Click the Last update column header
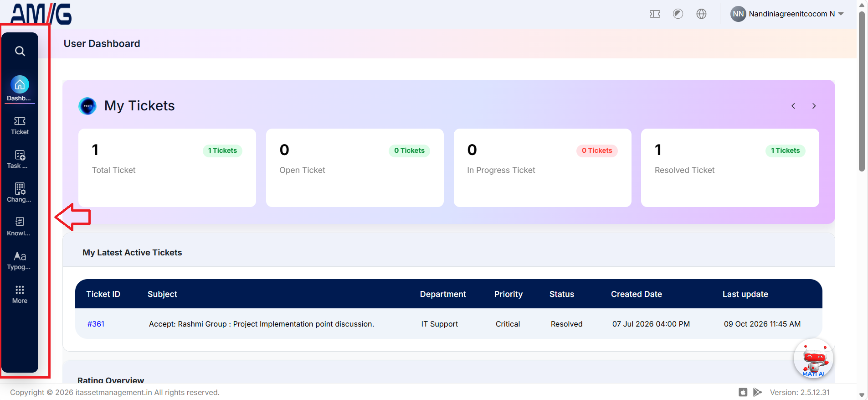The width and height of the screenshot is (868, 400). point(745,294)
